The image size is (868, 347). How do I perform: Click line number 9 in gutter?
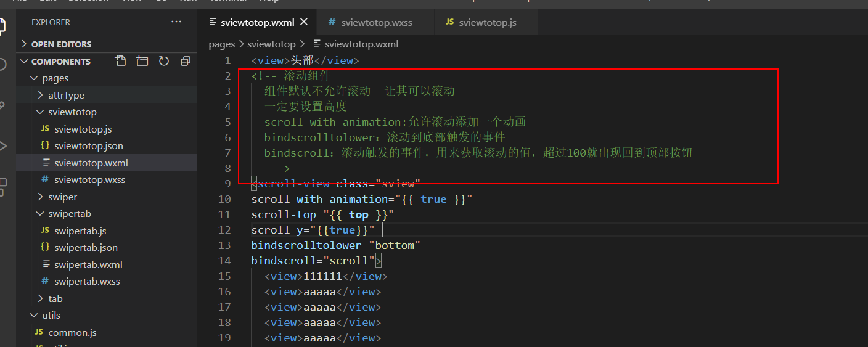(x=227, y=184)
